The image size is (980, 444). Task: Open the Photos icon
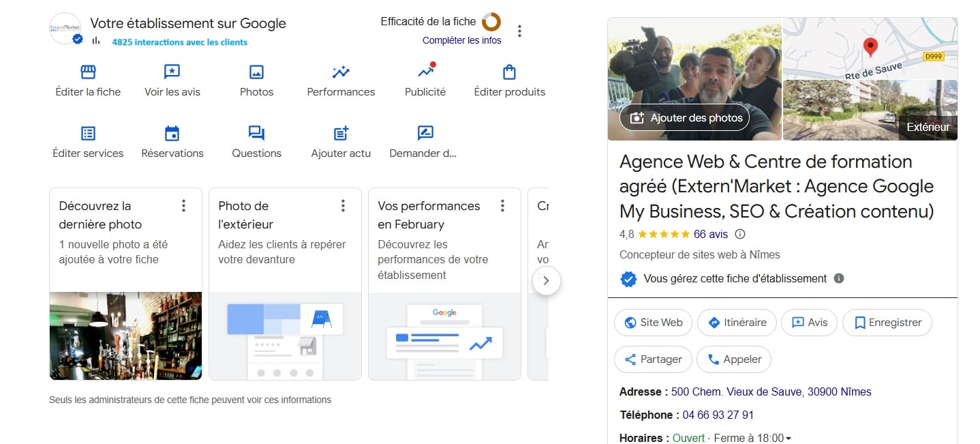pyautogui.click(x=256, y=72)
